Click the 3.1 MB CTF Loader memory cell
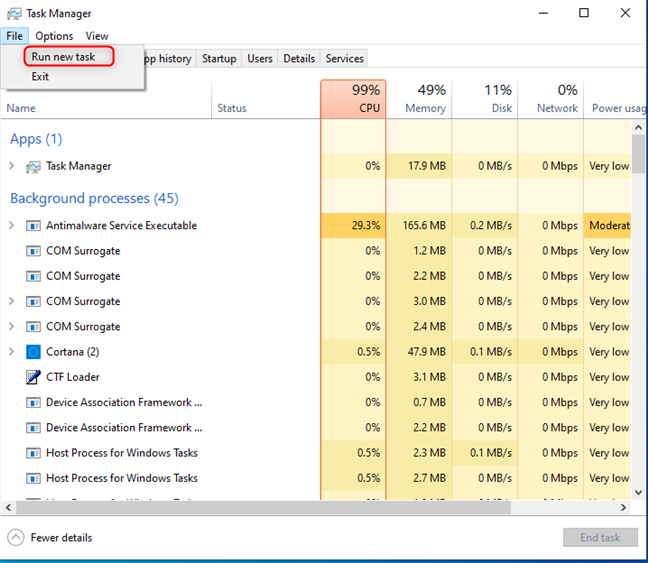Viewport: 648px width, 563px height. point(419,377)
